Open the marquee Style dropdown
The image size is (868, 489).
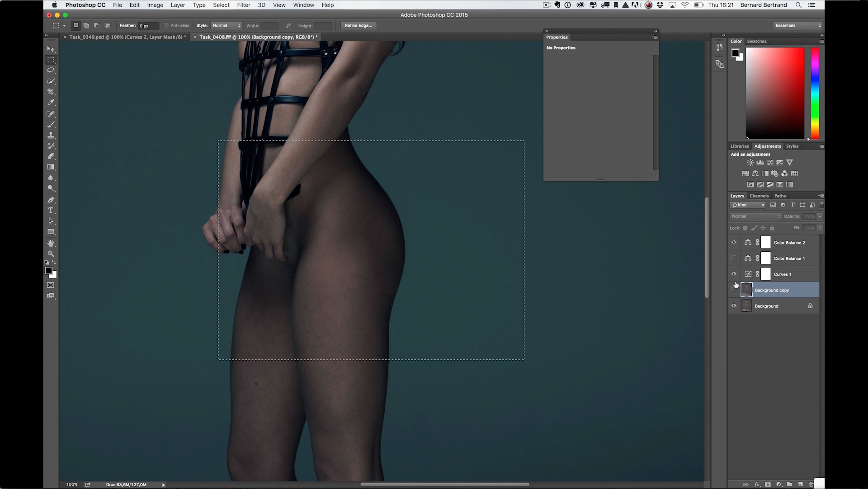tap(226, 26)
